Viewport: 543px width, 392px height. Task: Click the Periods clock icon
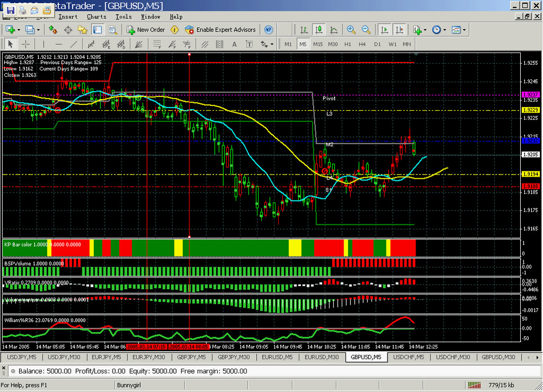tap(436, 30)
